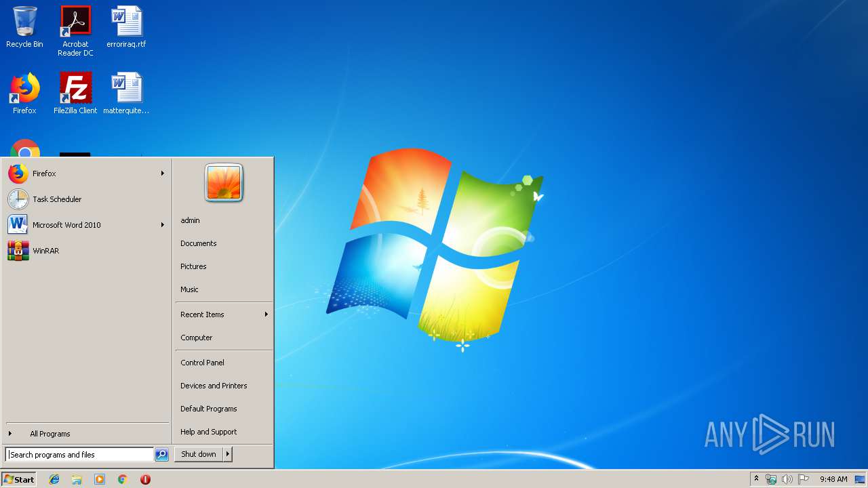Viewport: 868px width, 488px height.
Task: Click the 9:48 AM clock
Action: tap(833, 479)
